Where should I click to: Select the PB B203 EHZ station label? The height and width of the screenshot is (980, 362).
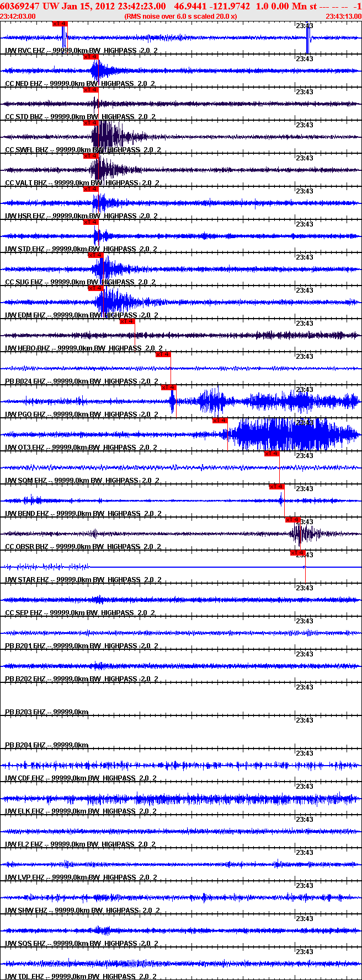click(x=46, y=712)
